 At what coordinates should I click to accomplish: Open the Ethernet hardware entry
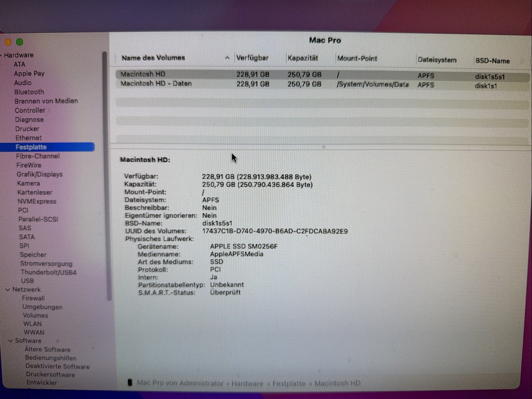pos(29,138)
